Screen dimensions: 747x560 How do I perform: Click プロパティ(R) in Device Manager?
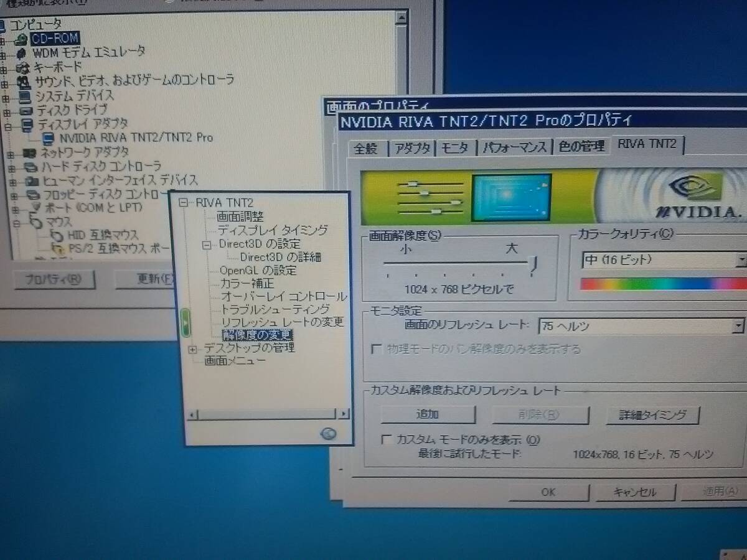54,279
